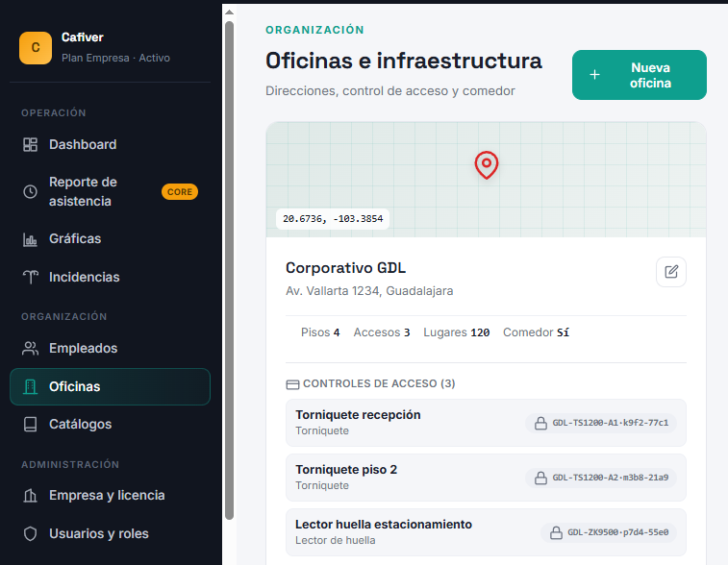The image size is (728, 565).
Task: Click the OPERACIÓN sidebar section label
Action: (x=54, y=113)
